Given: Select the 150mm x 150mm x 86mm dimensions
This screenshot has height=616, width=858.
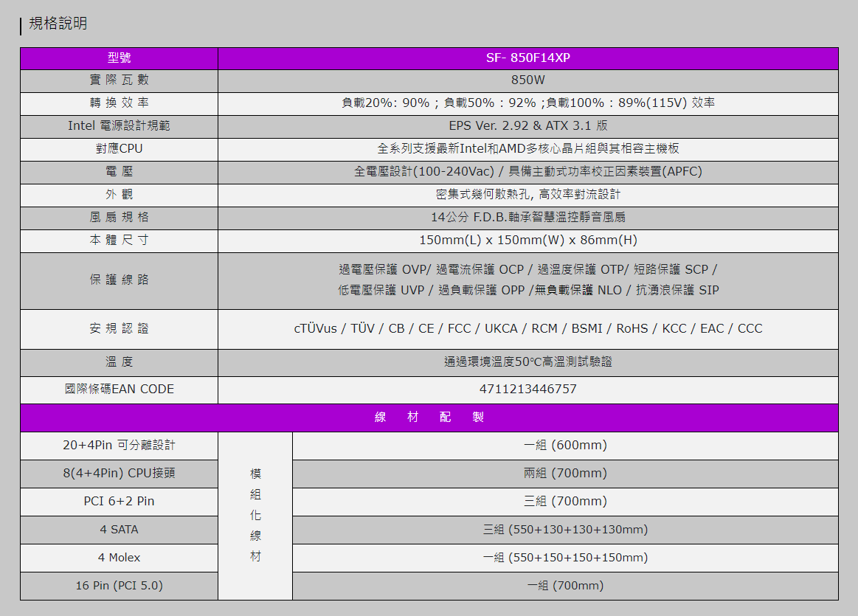Looking at the screenshot, I should coord(528,240).
